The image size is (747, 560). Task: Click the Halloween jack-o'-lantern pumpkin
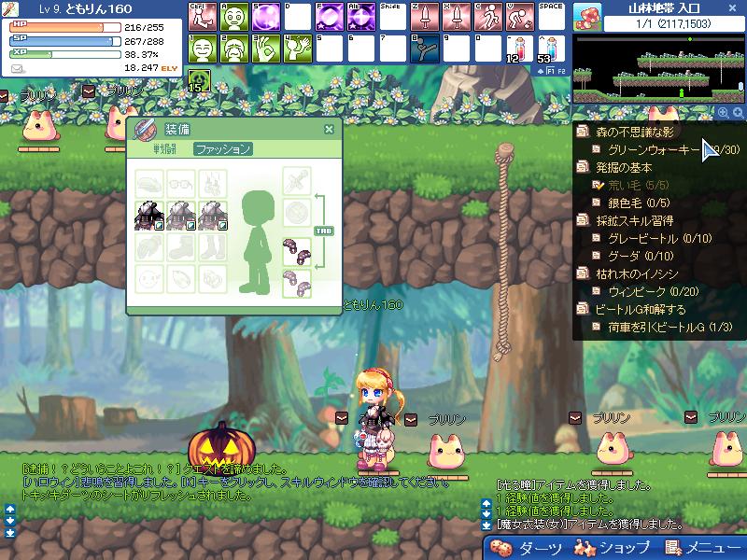pos(221,448)
